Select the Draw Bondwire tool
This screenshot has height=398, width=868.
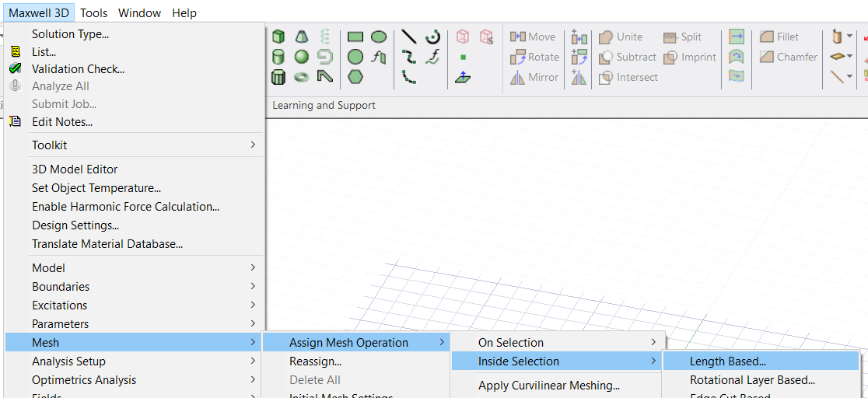(x=325, y=77)
